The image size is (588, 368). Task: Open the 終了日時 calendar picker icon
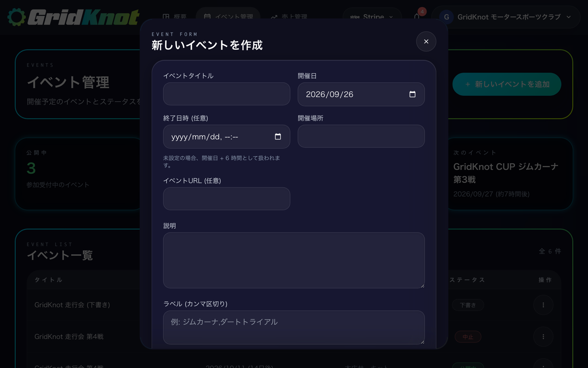tap(278, 137)
